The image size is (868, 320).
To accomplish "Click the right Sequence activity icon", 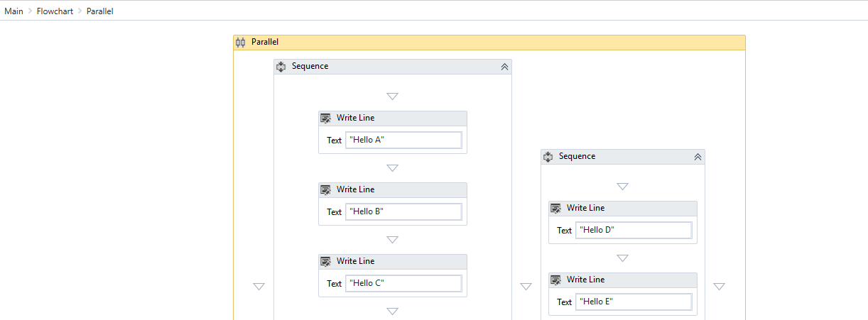I will tap(548, 157).
